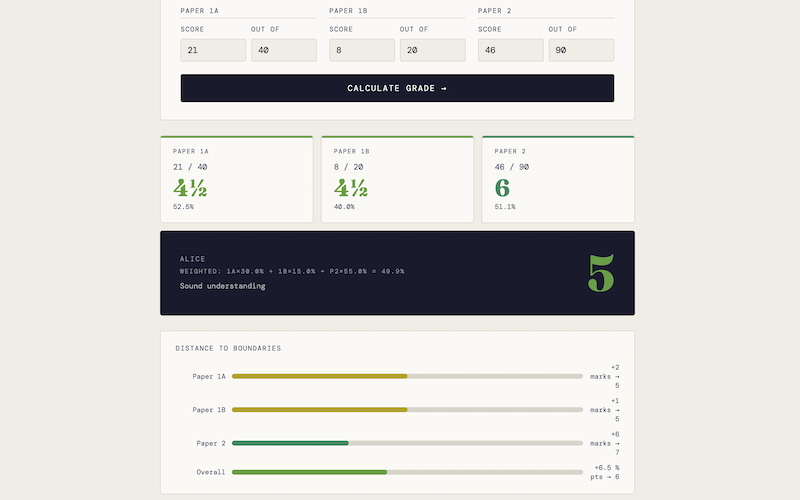Click the Paper 1B grade 4½ numeral

351,188
